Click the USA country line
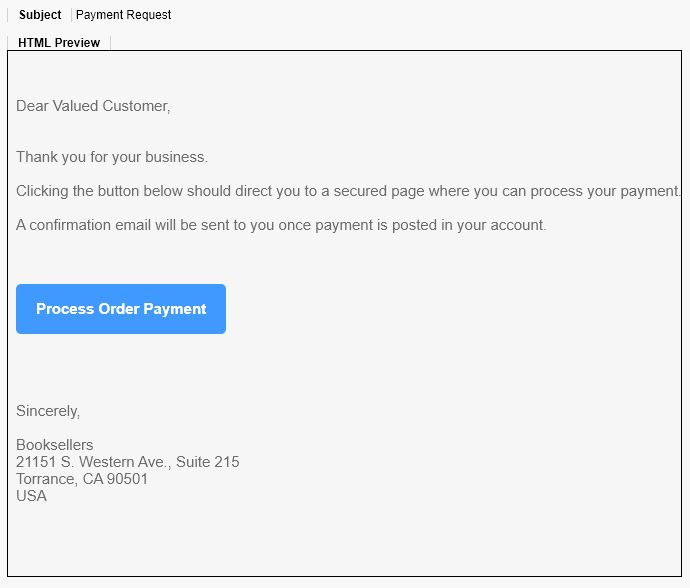690x588 pixels. [31, 496]
